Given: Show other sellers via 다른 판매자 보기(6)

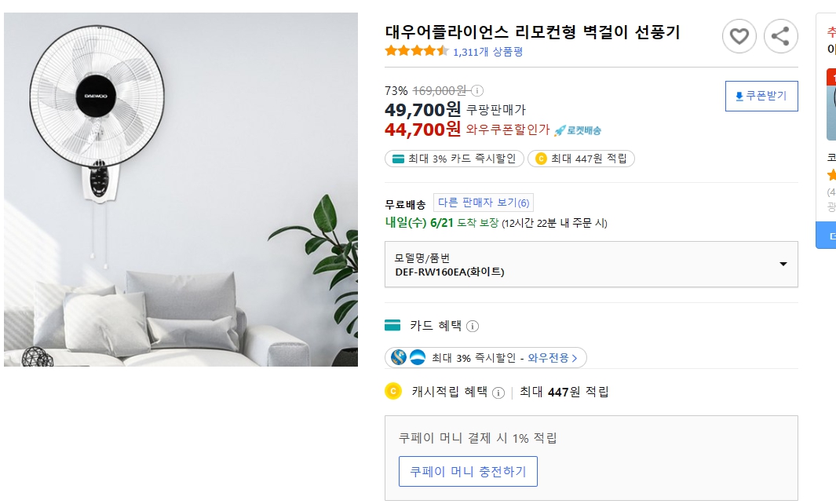Looking at the screenshot, I should (484, 203).
